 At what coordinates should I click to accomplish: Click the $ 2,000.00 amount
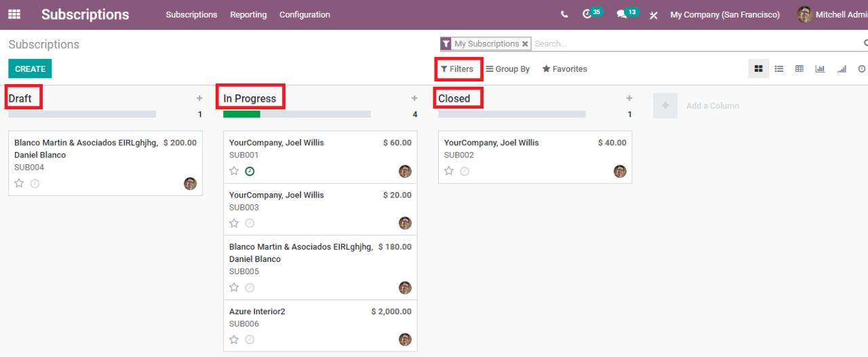point(391,312)
